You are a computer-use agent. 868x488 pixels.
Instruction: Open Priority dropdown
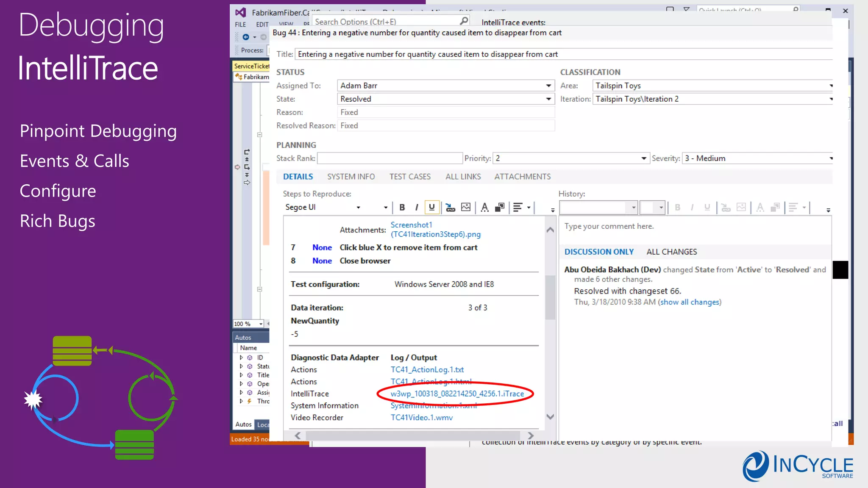point(643,158)
